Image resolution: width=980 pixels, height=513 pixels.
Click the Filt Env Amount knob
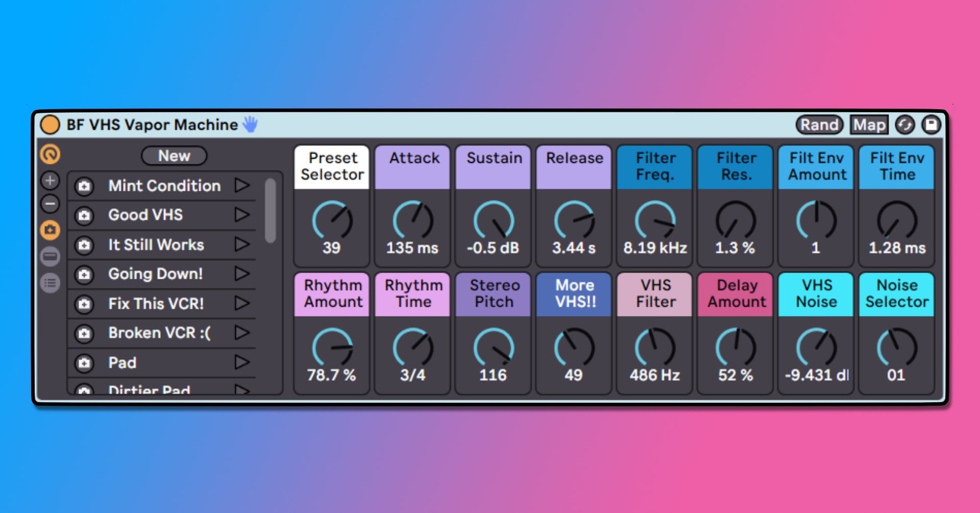click(816, 220)
